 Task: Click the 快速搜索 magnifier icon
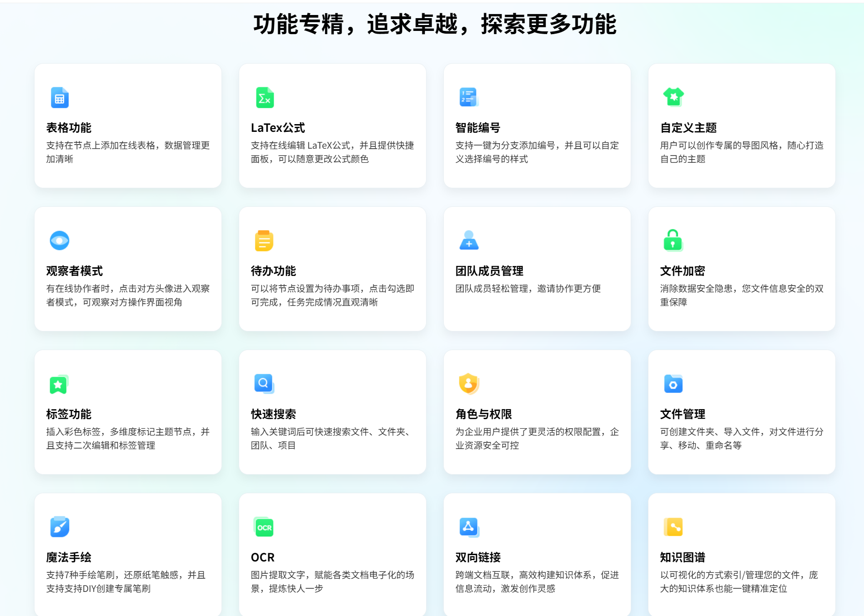[264, 384]
